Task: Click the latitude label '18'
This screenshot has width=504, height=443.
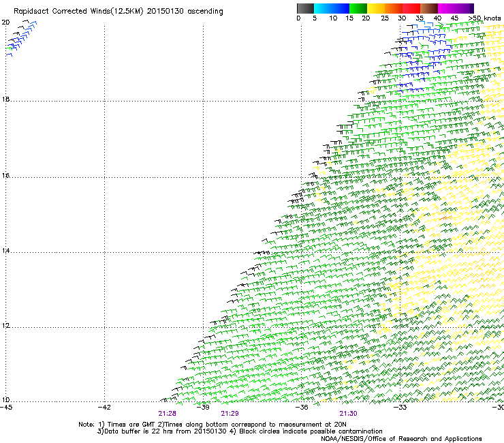Action: click(x=5, y=99)
